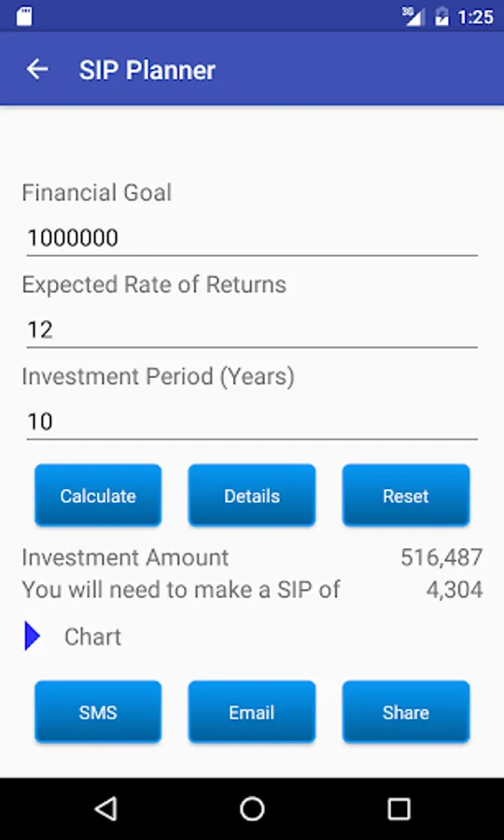Tap the SD card status icon
The width and height of the screenshot is (504, 840).
(24, 16)
